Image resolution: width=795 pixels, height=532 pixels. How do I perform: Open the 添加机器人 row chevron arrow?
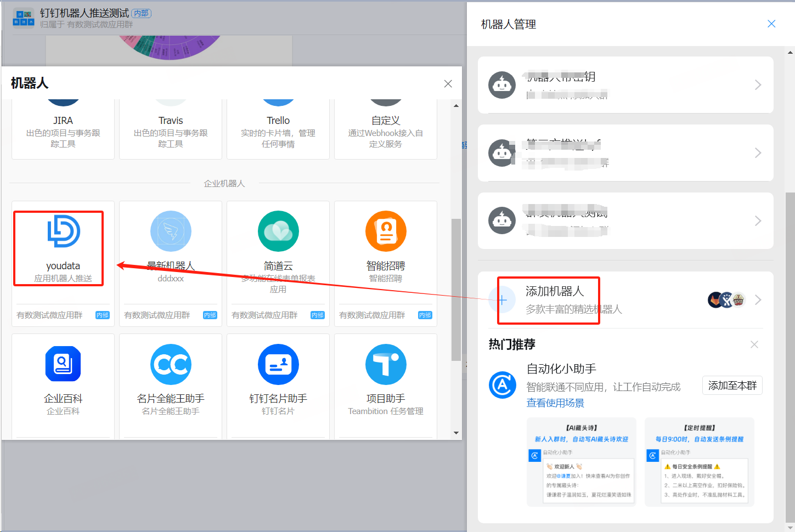[x=758, y=300]
